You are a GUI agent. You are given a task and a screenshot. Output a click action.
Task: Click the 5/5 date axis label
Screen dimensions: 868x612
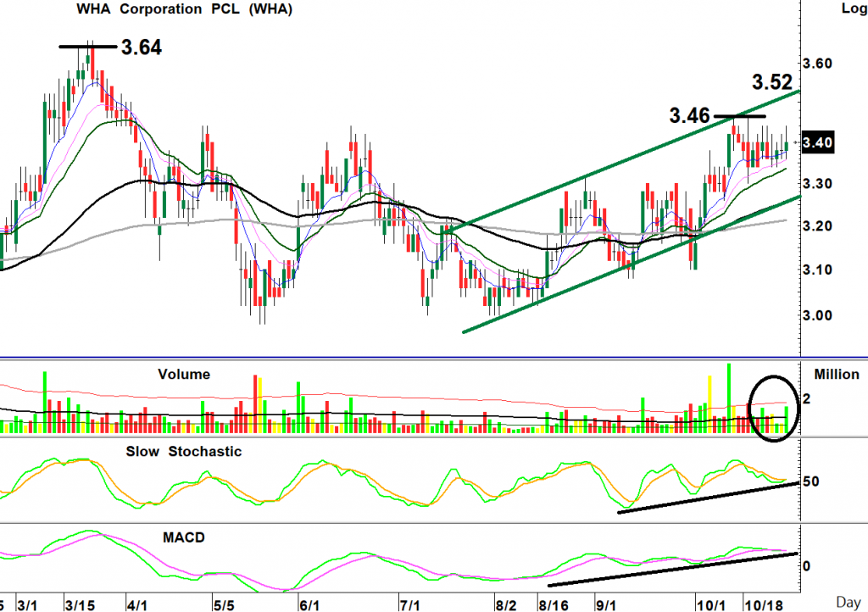tap(224, 605)
